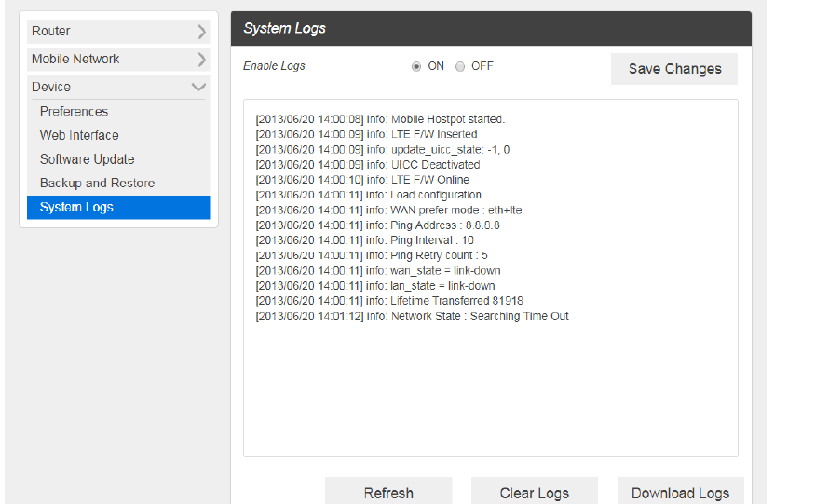Click the 'lan_state = link-down' entry
The image size is (829, 504).
point(375,286)
